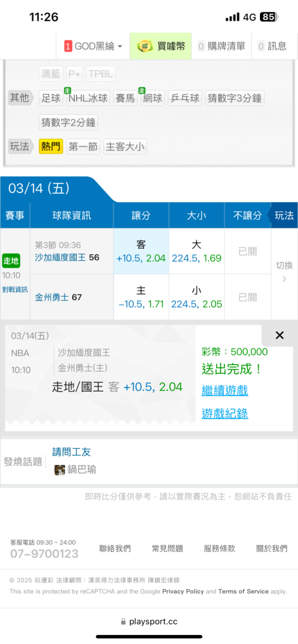Select the 網球 filter with live badge

(153, 98)
